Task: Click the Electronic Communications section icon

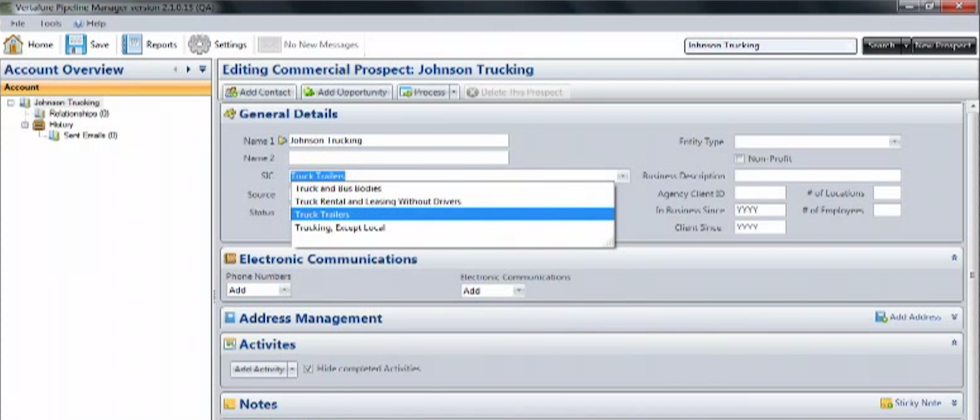Action: 229,258
